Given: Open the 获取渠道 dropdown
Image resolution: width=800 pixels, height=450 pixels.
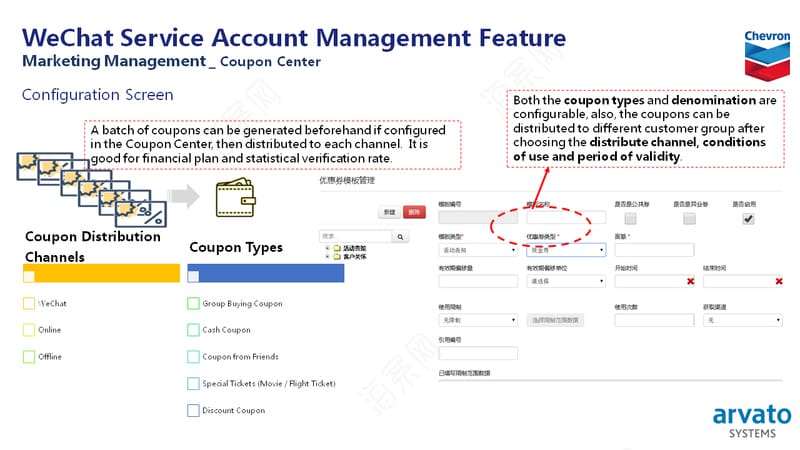Looking at the screenshot, I should tap(743, 320).
